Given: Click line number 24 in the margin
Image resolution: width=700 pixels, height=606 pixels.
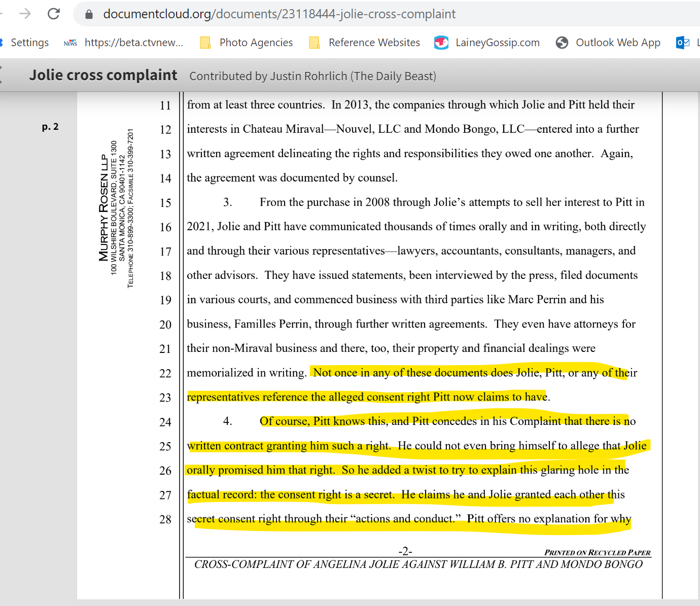Looking at the screenshot, I should click(165, 422).
